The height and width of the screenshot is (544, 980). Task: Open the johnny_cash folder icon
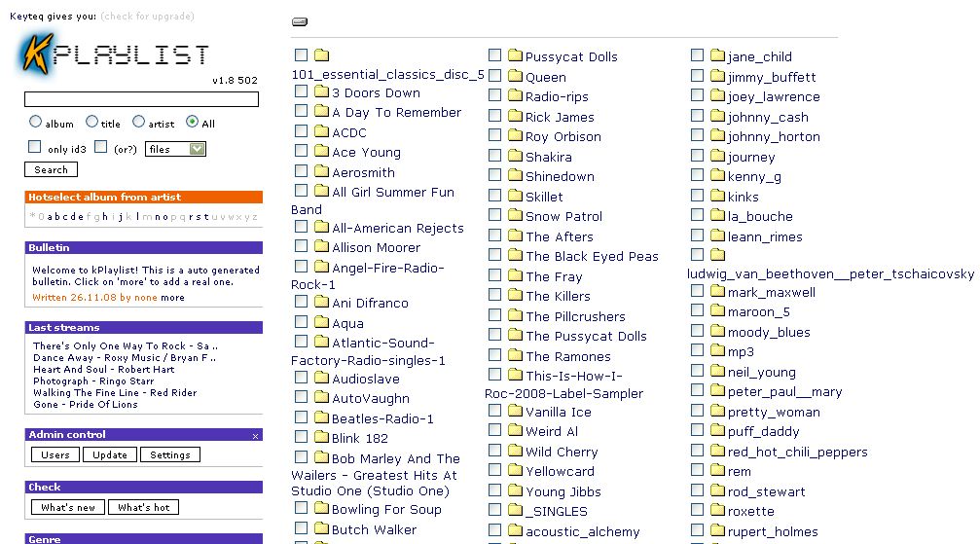click(717, 116)
